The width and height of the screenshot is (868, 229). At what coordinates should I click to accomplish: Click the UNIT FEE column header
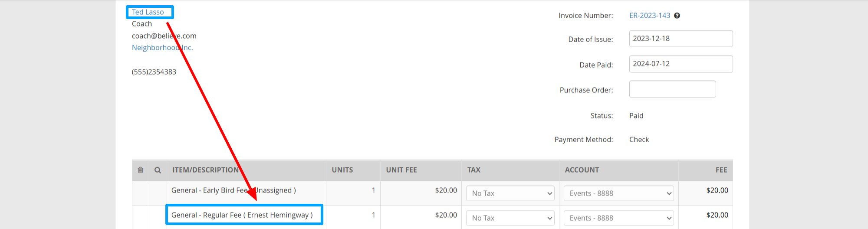tap(401, 170)
